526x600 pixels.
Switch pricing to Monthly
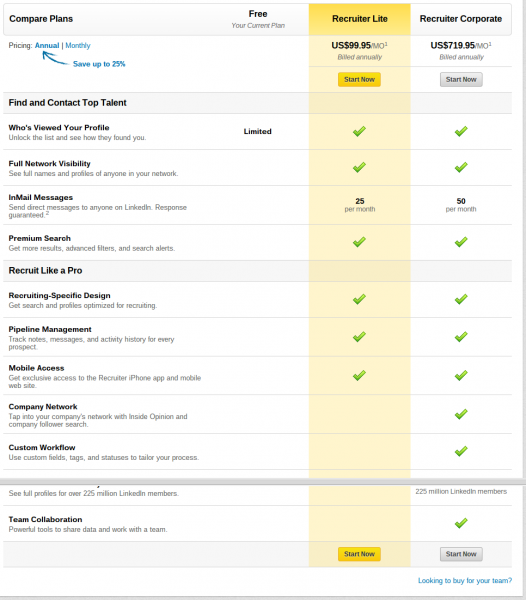(78, 46)
